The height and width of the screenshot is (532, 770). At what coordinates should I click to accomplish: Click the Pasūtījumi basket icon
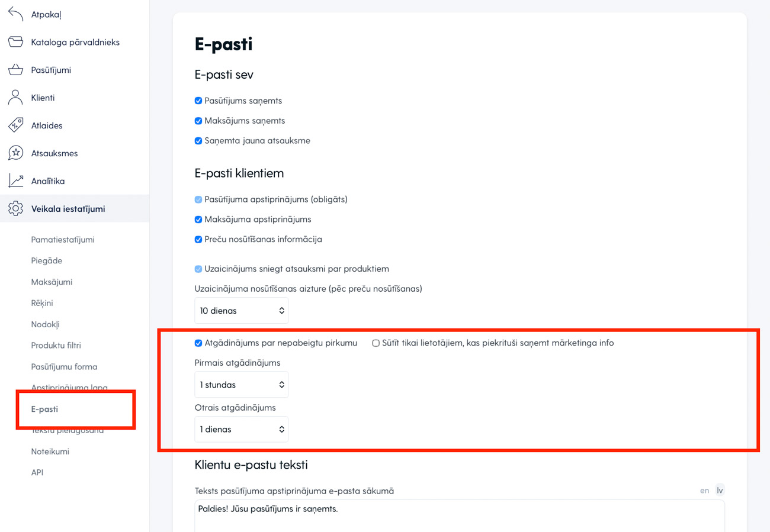[16, 70]
